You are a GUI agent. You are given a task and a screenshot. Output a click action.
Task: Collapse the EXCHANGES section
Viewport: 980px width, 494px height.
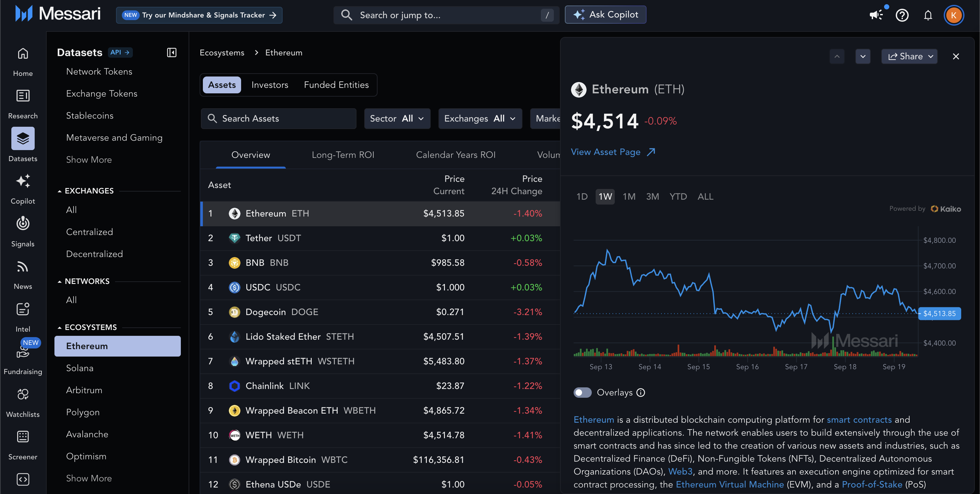tap(86, 191)
